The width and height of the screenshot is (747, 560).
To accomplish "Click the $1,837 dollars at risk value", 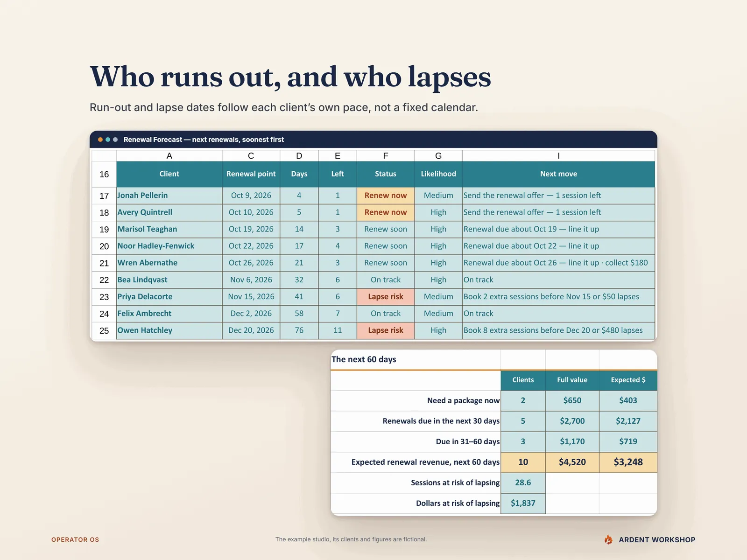I will (x=523, y=503).
